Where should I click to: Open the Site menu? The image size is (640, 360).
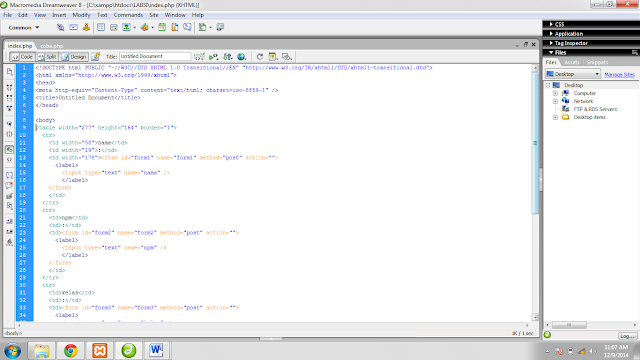pyautogui.click(x=153, y=15)
